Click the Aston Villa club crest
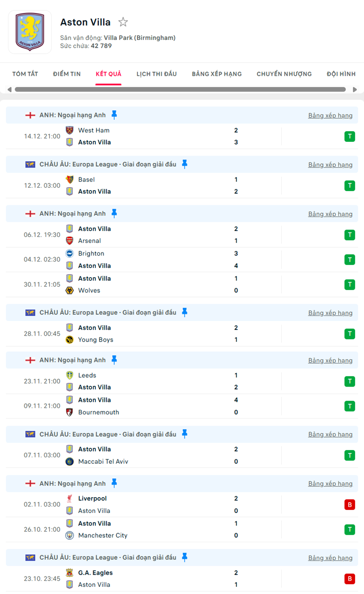This screenshot has width=364, height=594. click(30, 32)
